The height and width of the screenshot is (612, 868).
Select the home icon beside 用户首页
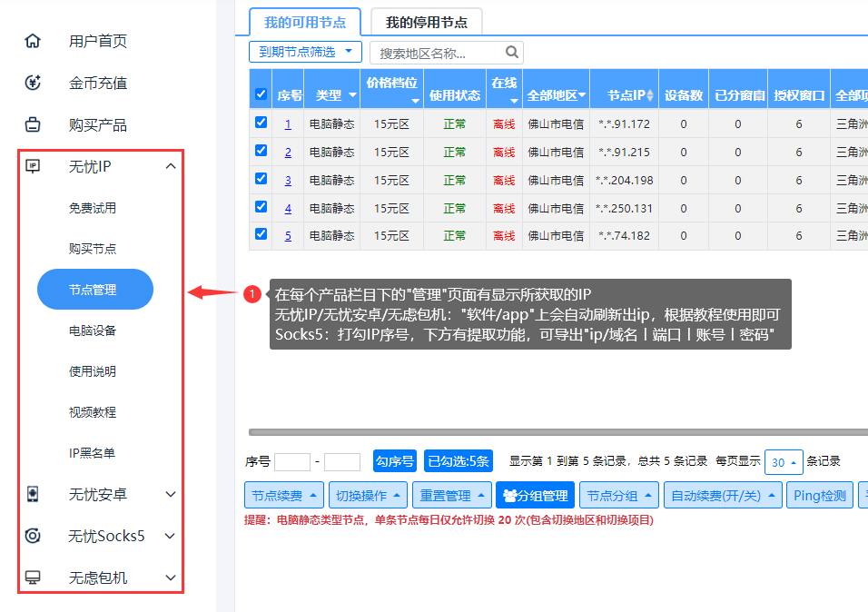(33, 40)
